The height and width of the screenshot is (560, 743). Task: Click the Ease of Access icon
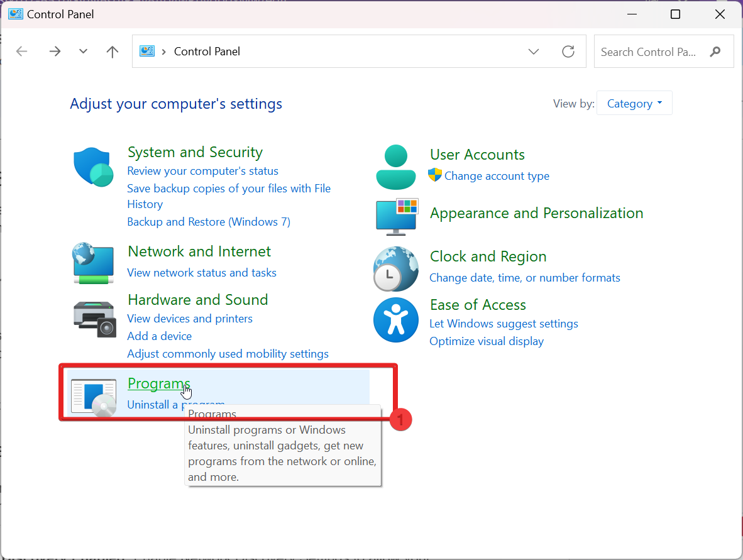point(395,320)
